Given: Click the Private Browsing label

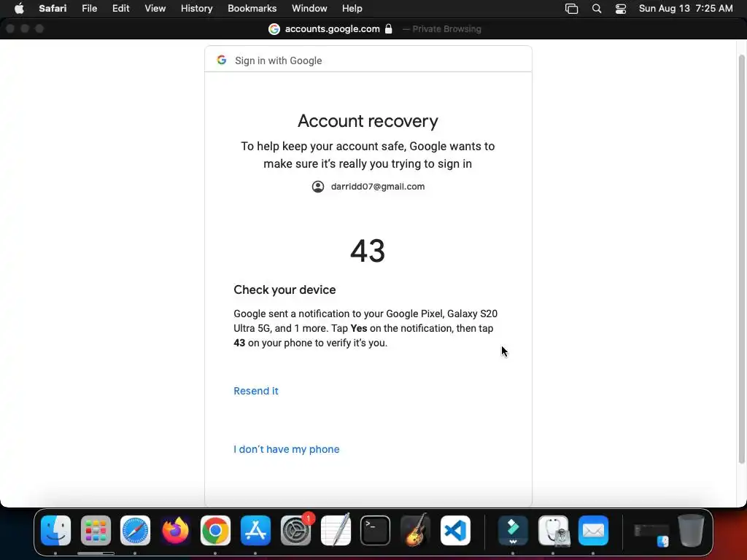Looking at the screenshot, I should [x=446, y=29].
